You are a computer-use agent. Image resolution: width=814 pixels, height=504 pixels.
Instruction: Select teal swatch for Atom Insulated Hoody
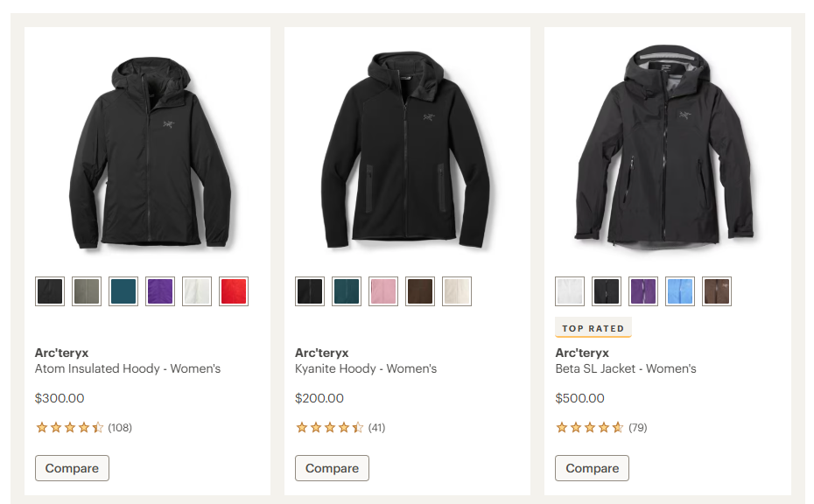[x=123, y=291]
